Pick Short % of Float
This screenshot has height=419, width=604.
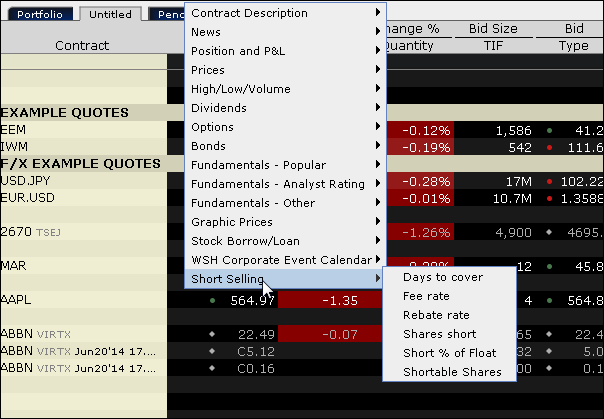[x=449, y=353]
